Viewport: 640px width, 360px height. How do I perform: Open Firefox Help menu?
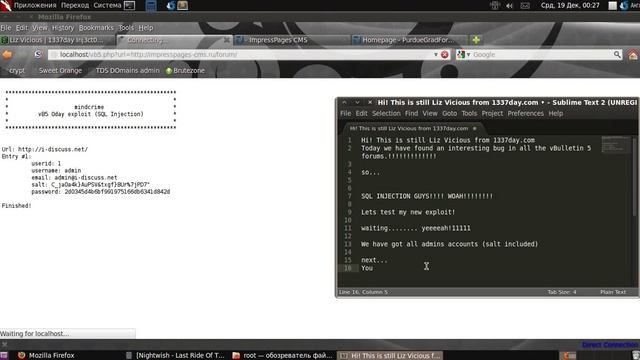coord(146,28)
